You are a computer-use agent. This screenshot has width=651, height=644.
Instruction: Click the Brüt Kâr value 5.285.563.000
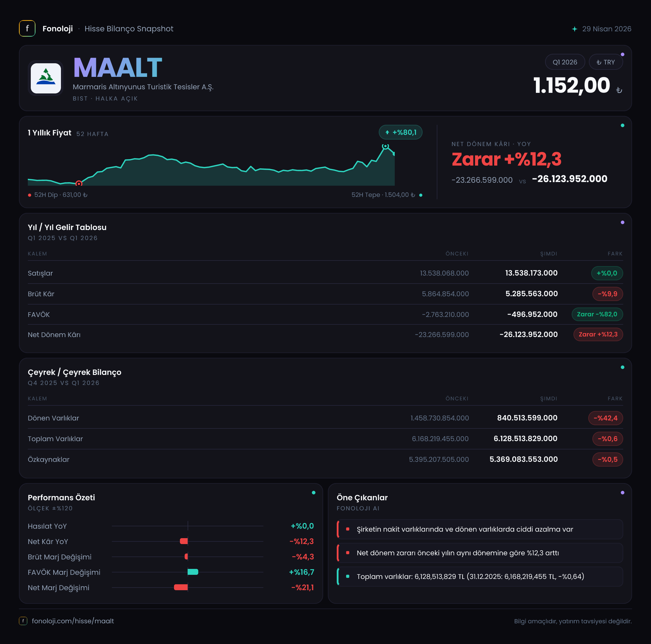pos(531,294)
